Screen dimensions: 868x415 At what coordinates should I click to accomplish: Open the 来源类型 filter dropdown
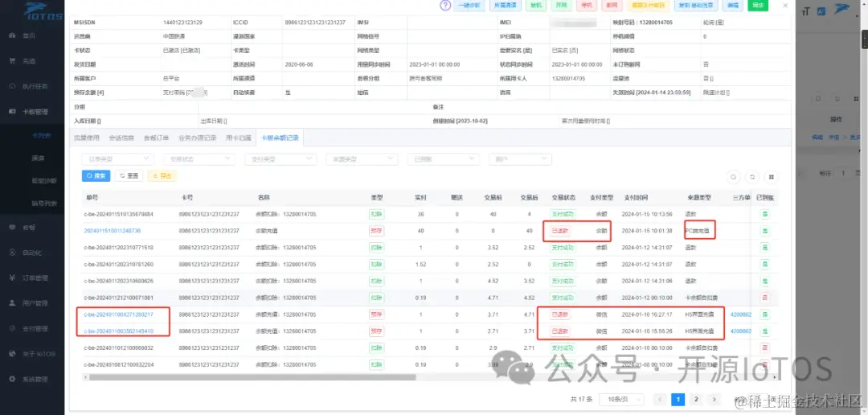[x=362, y=159]
